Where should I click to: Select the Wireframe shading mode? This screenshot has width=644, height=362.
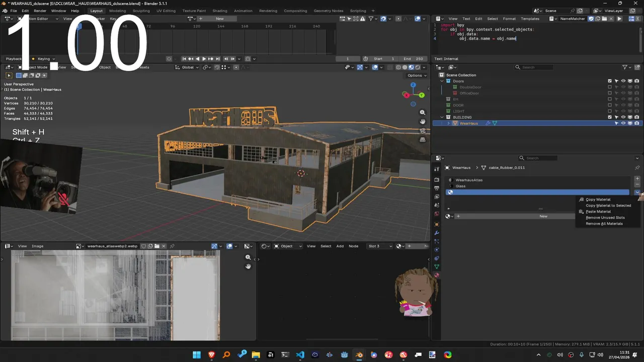pos(398,67)
